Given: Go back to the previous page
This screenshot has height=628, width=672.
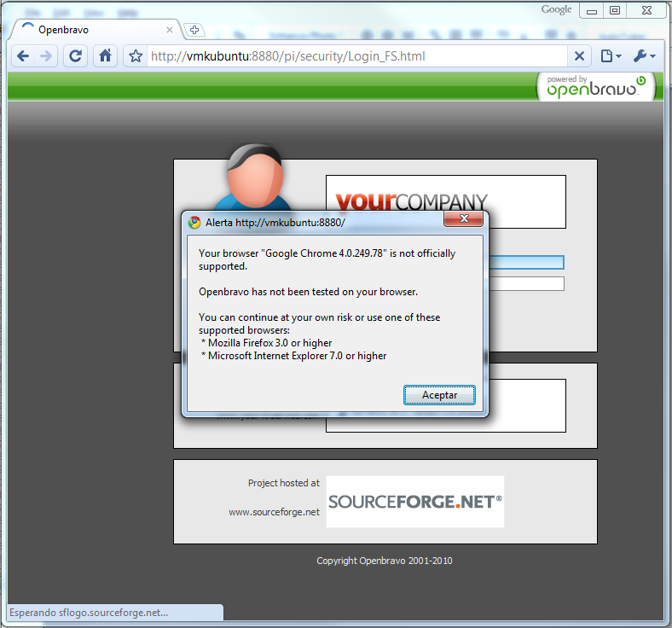Looking at the screenshot, I should 23,56.
